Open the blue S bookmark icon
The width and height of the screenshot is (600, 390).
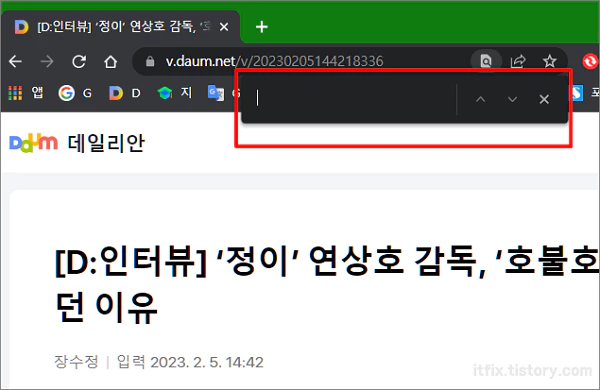576,93
